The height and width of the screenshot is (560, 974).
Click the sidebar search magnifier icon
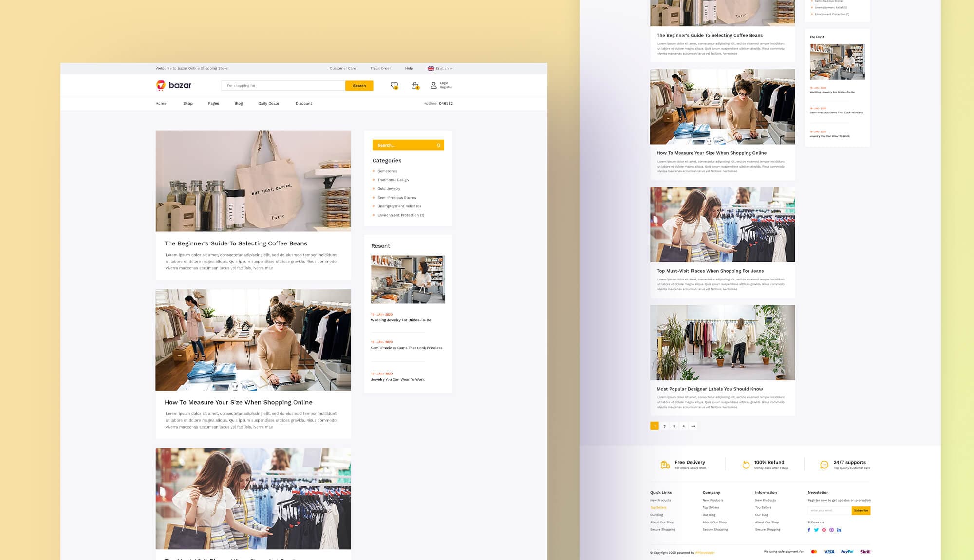pos(438,145)
